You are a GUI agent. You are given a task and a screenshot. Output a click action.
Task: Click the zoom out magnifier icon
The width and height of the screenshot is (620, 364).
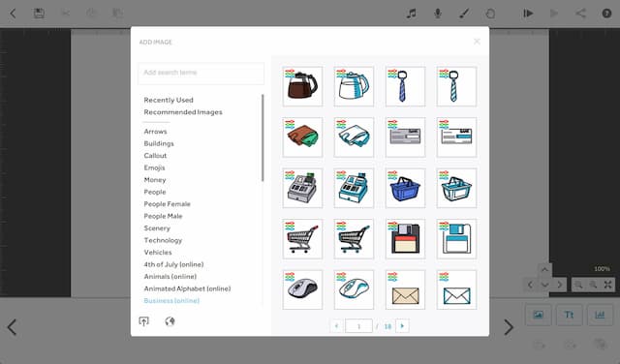[x=578, y=285]
